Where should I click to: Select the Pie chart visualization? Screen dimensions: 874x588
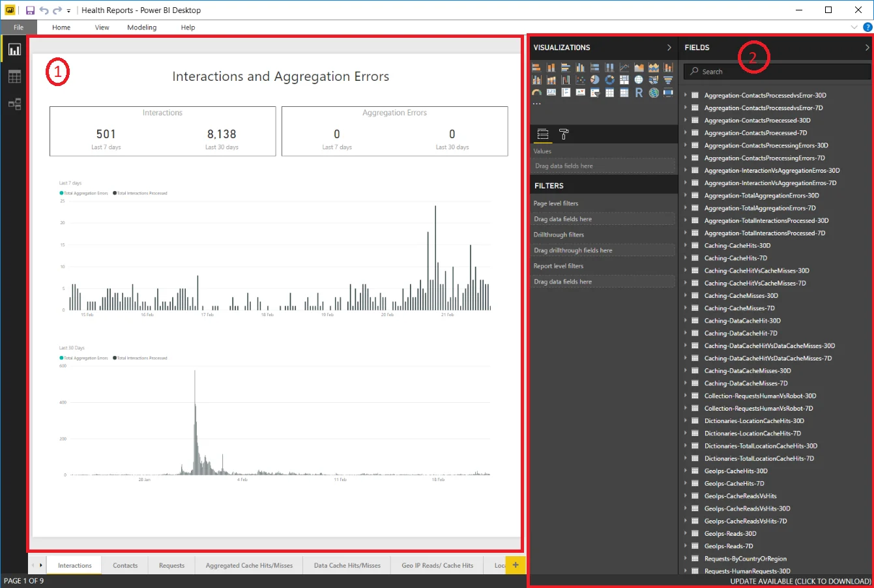595,80
